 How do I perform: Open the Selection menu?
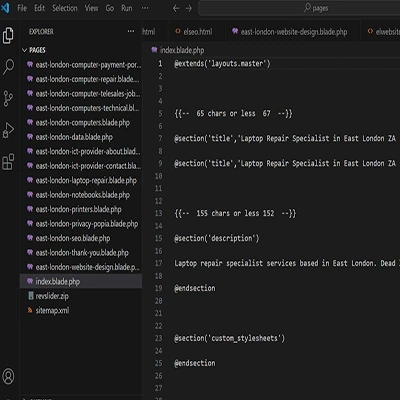[65, 8]
